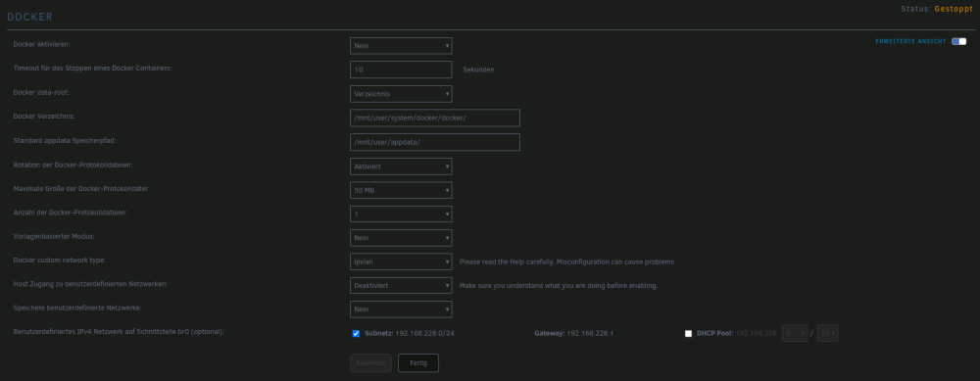Click the Anwenden button

point(370,363)
